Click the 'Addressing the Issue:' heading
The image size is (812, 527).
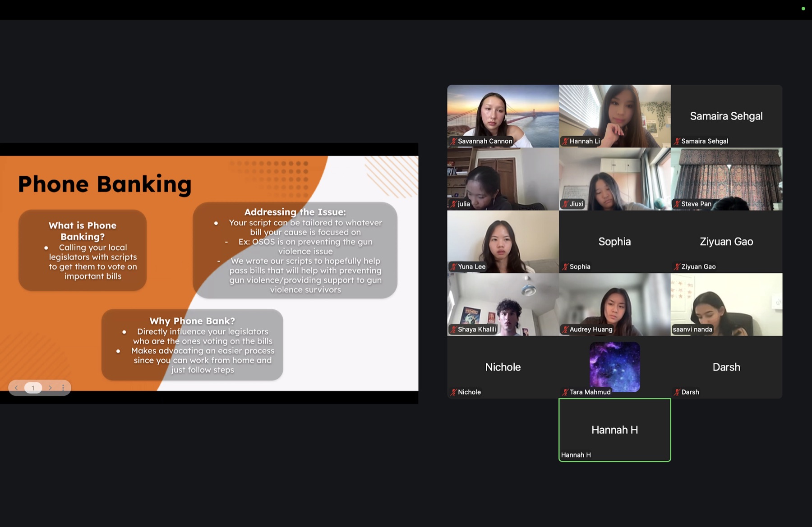point(295,212)
